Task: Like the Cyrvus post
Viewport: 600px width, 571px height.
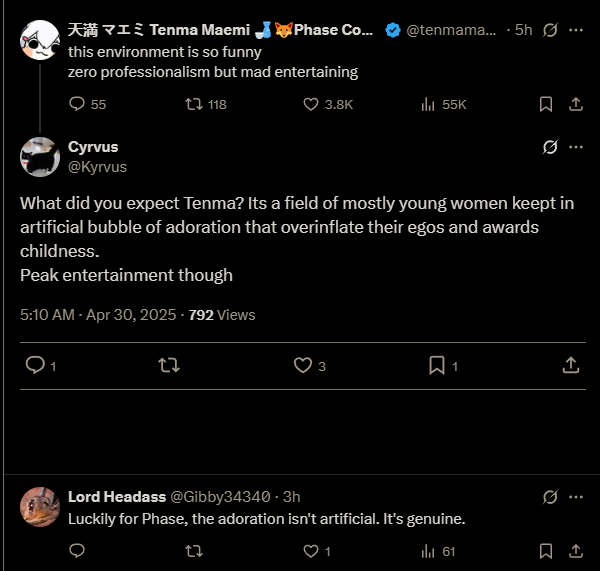Action: click(x=303, y=365)
